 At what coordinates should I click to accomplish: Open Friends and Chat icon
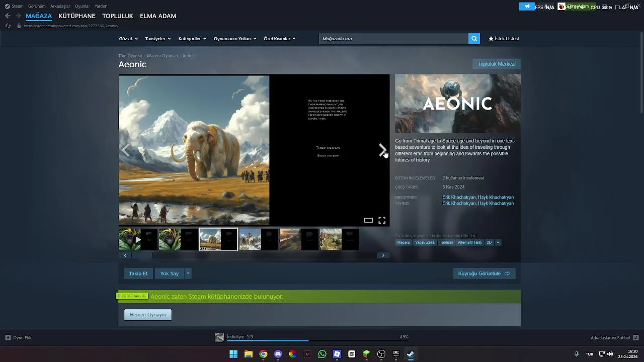pyautogui.click(x=636, y=338)
